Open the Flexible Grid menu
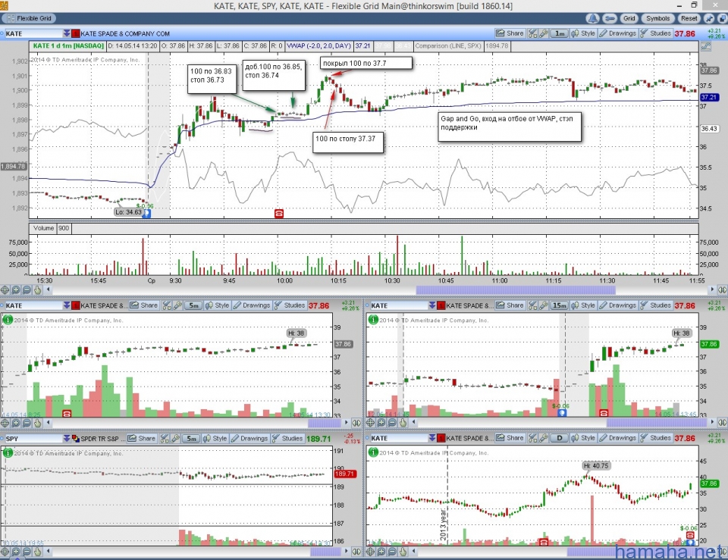728x560 pixels. [29, 18]
